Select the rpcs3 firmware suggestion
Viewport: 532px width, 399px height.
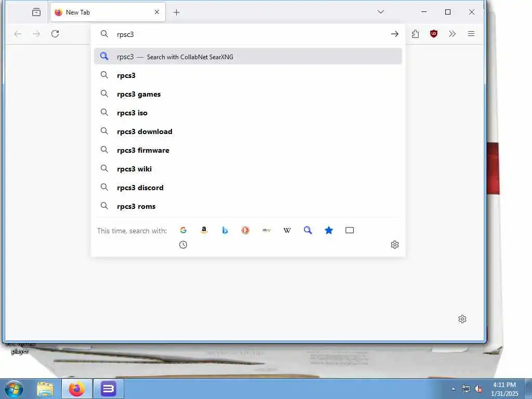pos(248,150)
